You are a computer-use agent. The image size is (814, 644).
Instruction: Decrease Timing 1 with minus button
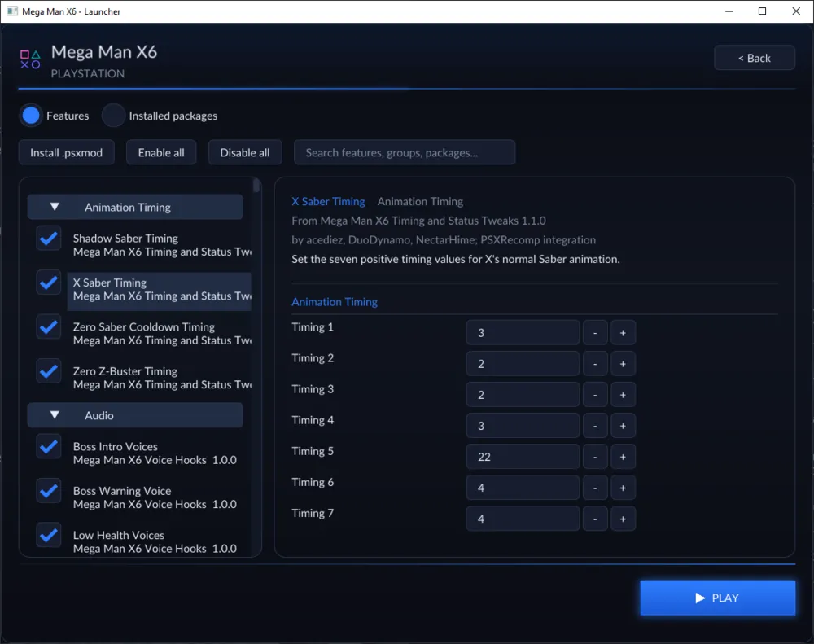(595, 333)
